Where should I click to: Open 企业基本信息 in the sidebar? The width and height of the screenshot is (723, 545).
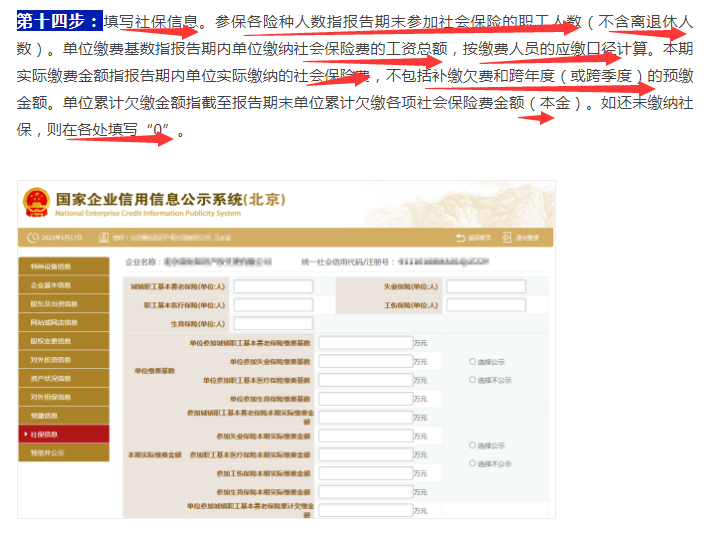63,285
